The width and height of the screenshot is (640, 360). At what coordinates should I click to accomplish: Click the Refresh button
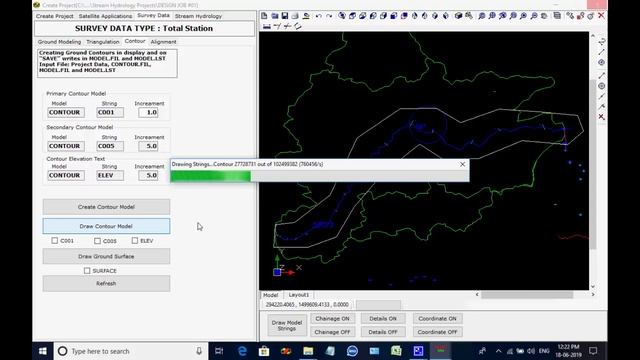(106, 283)
